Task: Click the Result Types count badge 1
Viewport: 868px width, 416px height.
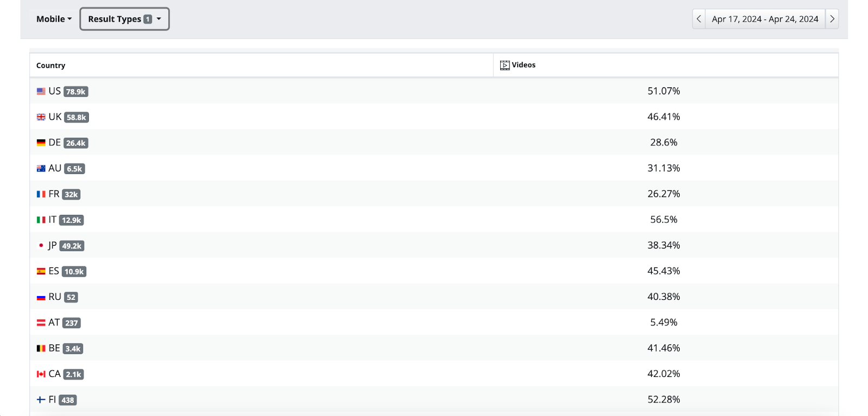Action: pyautogui.click(x=148, y=19)
